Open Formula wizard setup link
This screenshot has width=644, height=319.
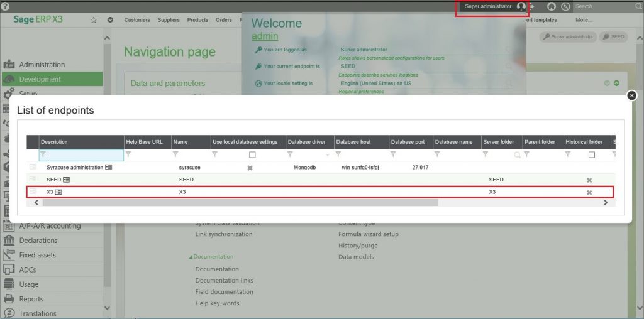369,234
